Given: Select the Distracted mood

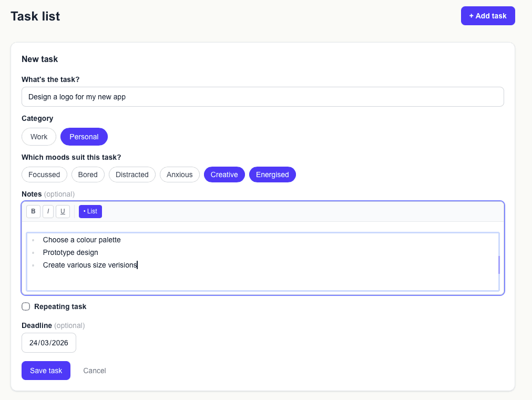Looking at the screenshot, I should (132, 175).
